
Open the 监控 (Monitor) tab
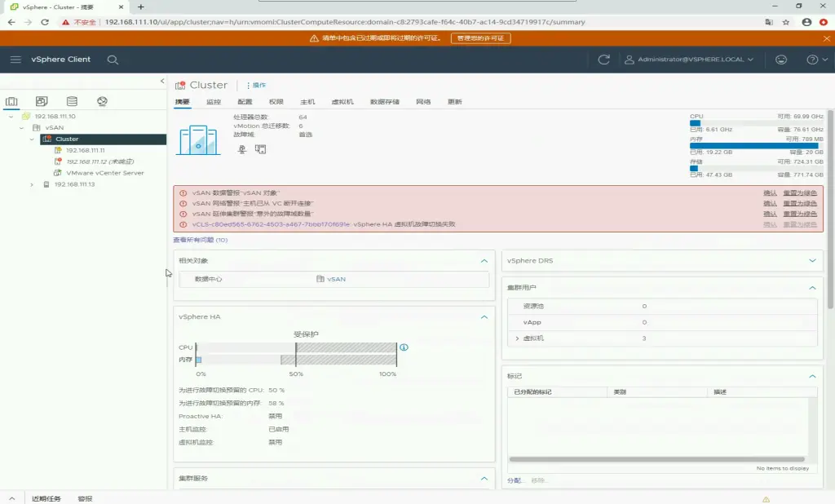(x=214, y=102)
